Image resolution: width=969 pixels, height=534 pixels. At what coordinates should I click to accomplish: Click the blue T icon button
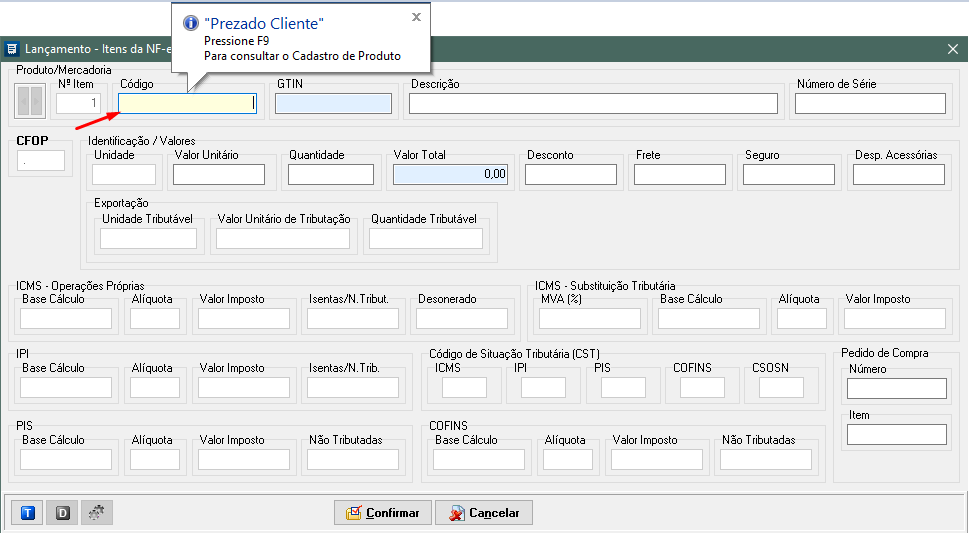28,513
